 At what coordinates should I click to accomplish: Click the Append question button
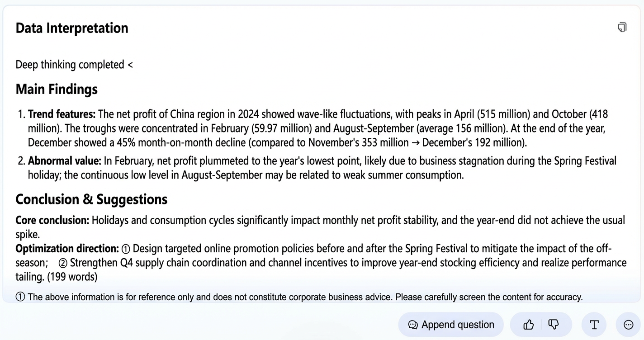pos(451,325)
